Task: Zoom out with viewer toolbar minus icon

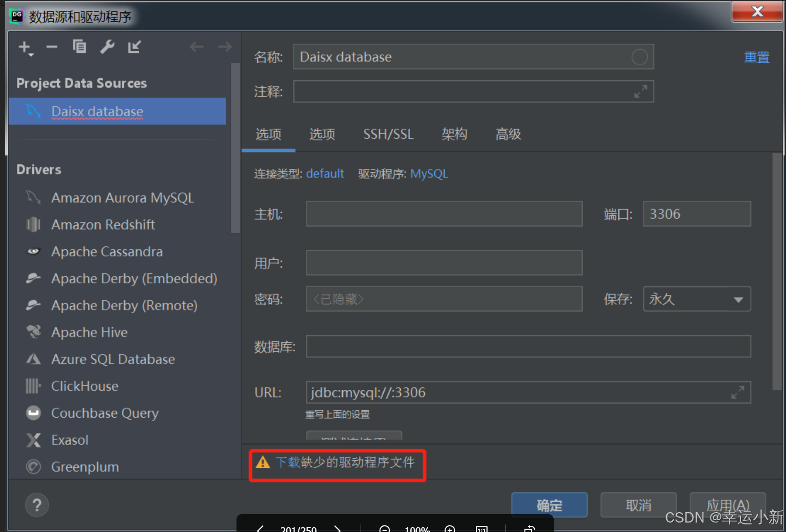Action: 385,529
